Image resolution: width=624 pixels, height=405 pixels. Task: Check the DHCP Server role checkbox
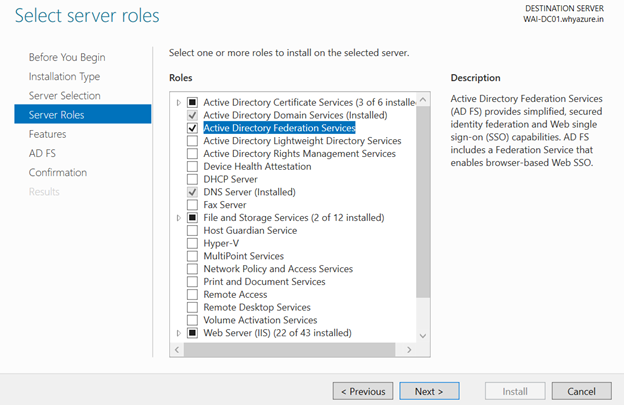(x=193, y=179)
